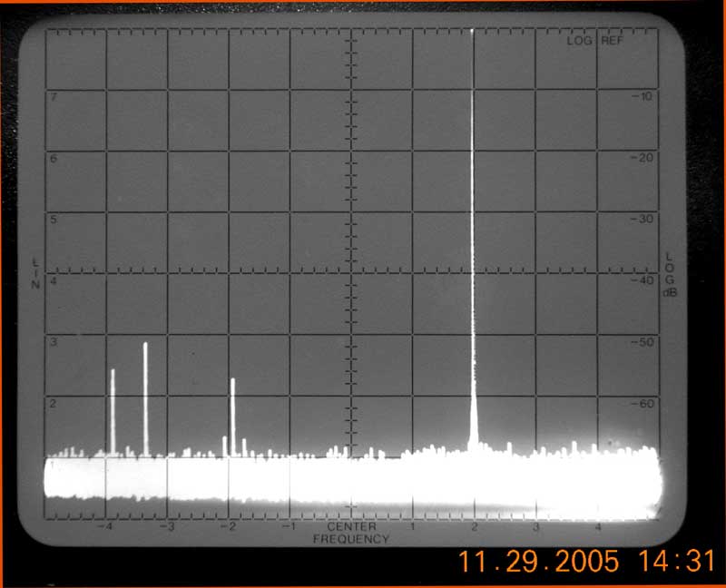This screenshot has height=588, width=726.
Task: Click the -4 frequency axis label
Action: (105, 527)
